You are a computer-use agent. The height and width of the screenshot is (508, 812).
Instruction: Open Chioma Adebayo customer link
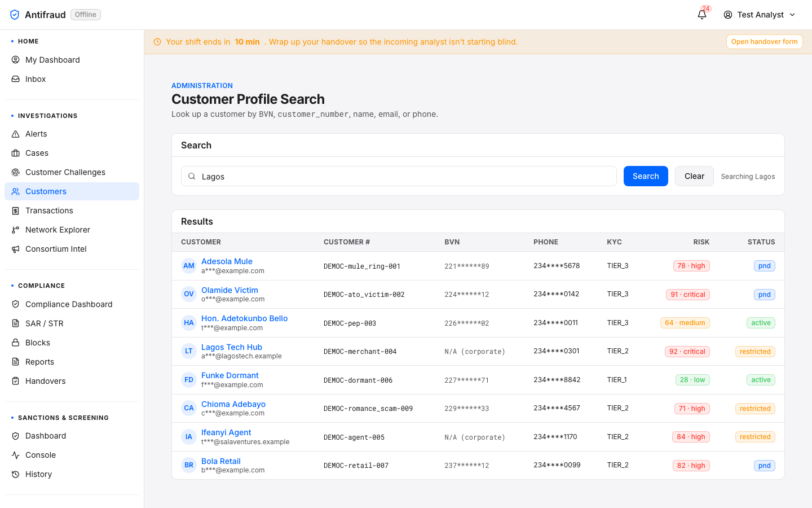233,404
